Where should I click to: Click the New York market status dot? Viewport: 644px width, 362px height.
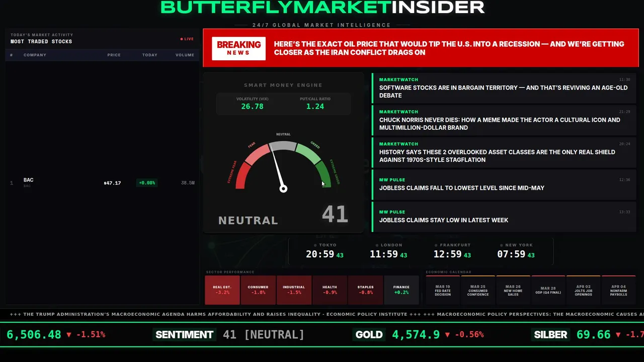501,245
